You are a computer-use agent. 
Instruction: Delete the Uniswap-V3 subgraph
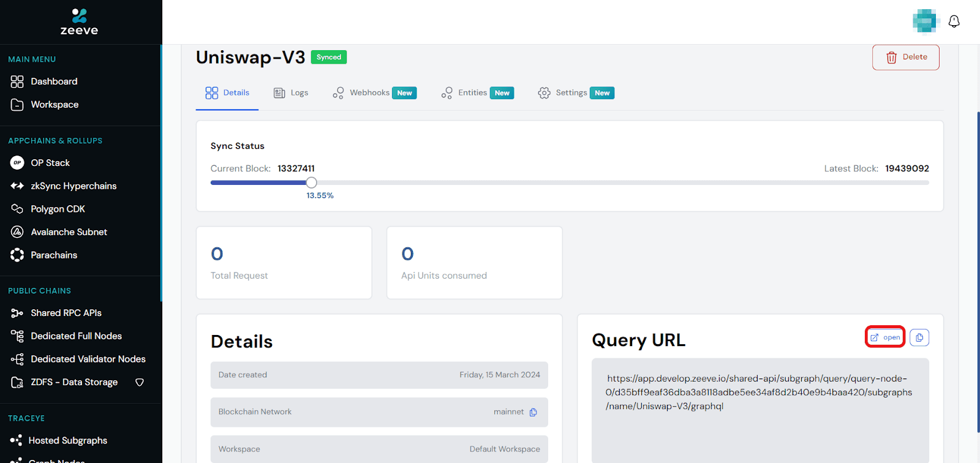pos(906,58)
